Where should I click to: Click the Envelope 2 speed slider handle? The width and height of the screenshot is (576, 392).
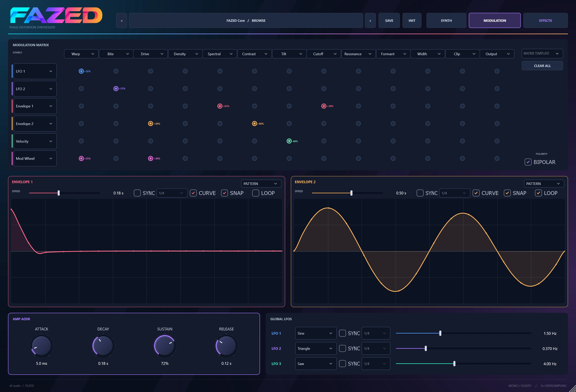tap(351, 193)
